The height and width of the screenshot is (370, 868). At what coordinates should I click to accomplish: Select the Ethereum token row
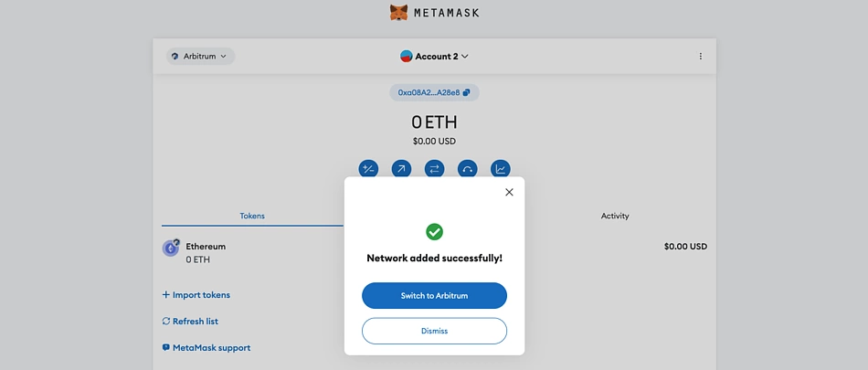435,252
